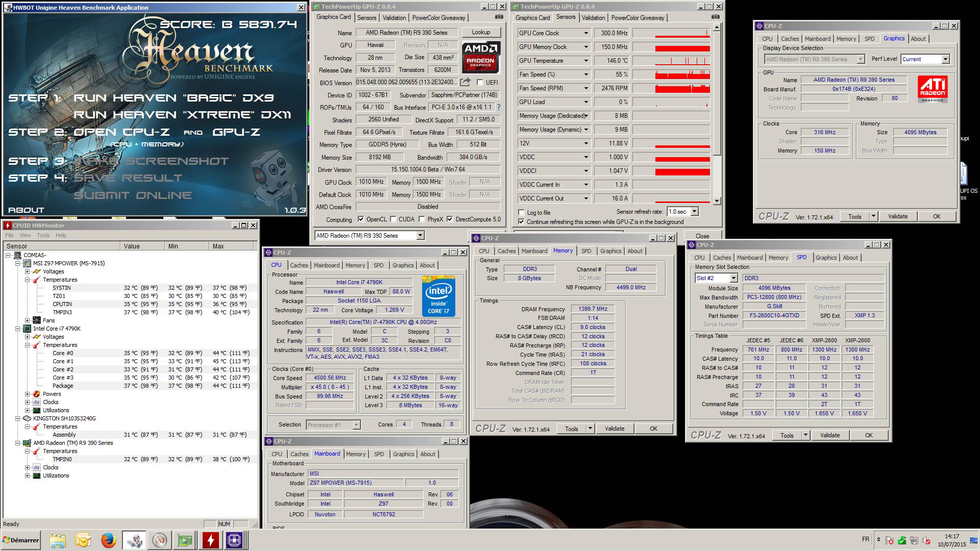Click Validate in CPU-Z Memory window

(x=615, y=429)
